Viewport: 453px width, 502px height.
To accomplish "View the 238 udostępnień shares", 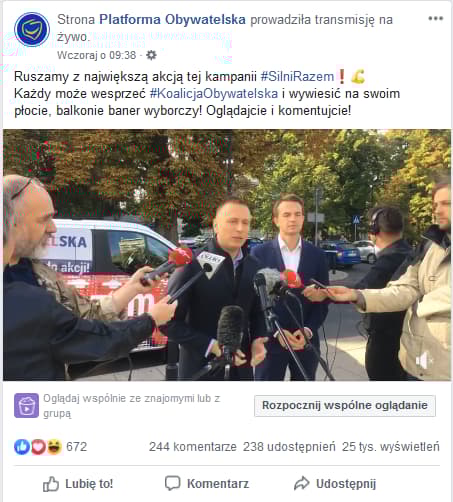I will point(289,447).
